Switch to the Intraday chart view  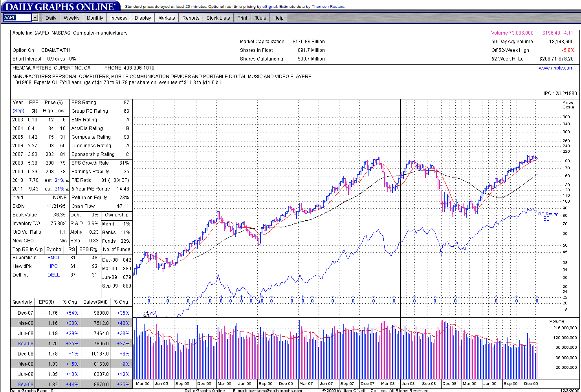119,18
